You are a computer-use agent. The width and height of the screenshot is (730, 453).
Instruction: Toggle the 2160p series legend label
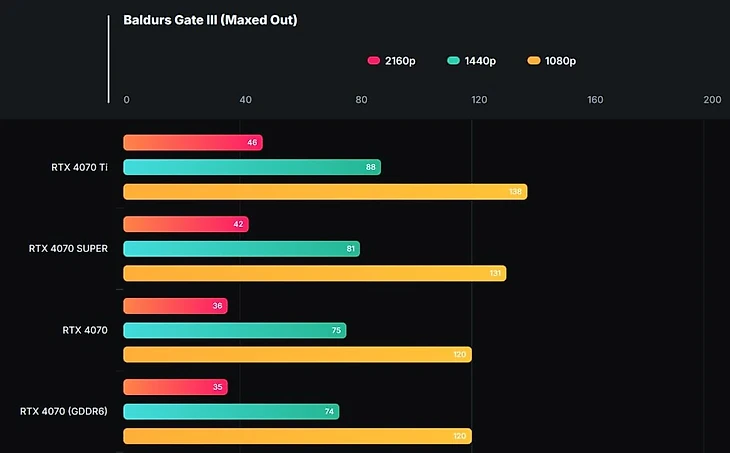point(400,61)
